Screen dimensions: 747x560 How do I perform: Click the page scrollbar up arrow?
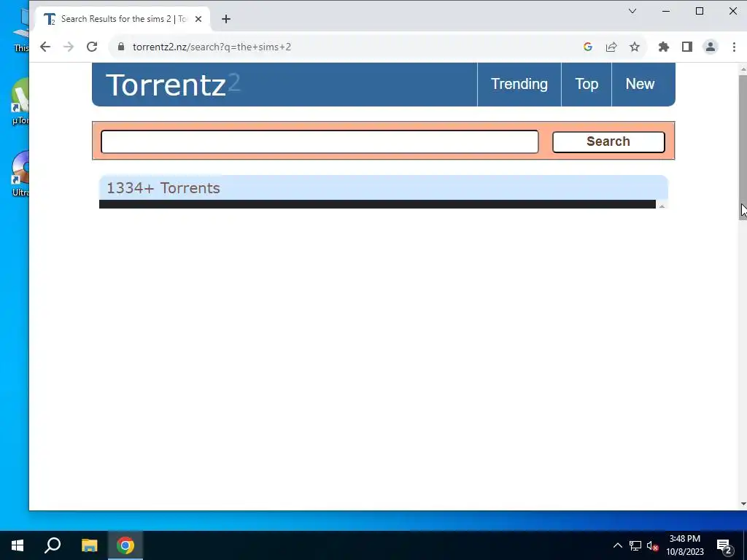click(743, 69)
